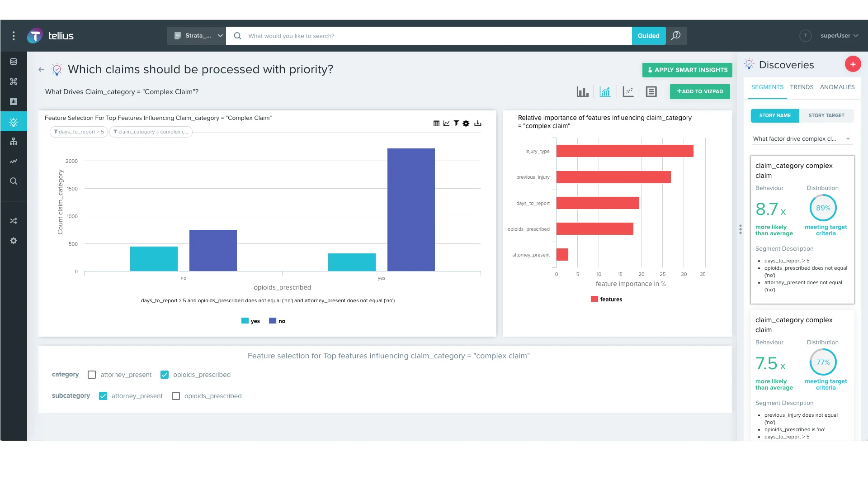This screenshot has width=868, height=495.
Task: Switch to bar chart view icon
Action: pos(582,91)
